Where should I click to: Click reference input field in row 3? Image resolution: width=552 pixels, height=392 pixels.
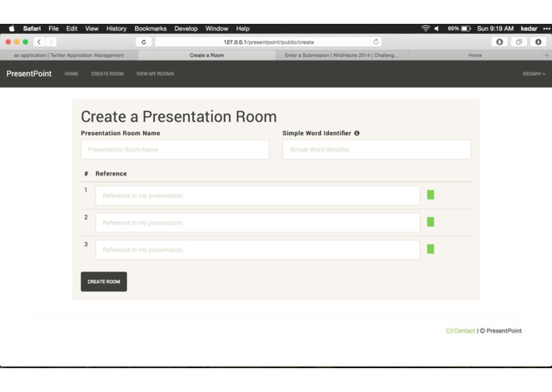pos(257,250)
